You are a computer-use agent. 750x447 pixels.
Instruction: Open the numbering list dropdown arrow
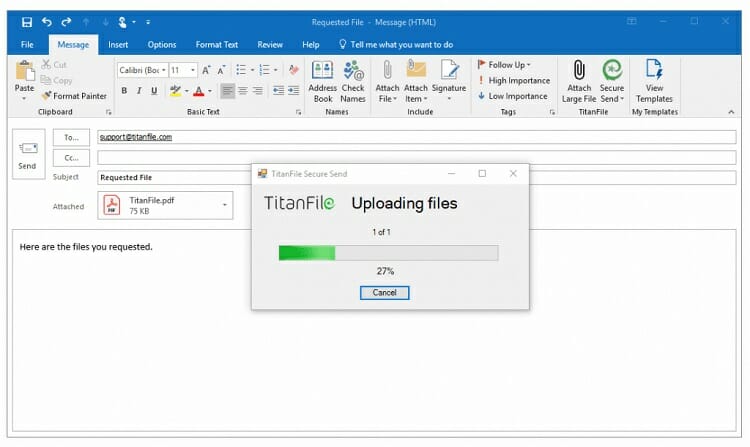click(276, 70)
